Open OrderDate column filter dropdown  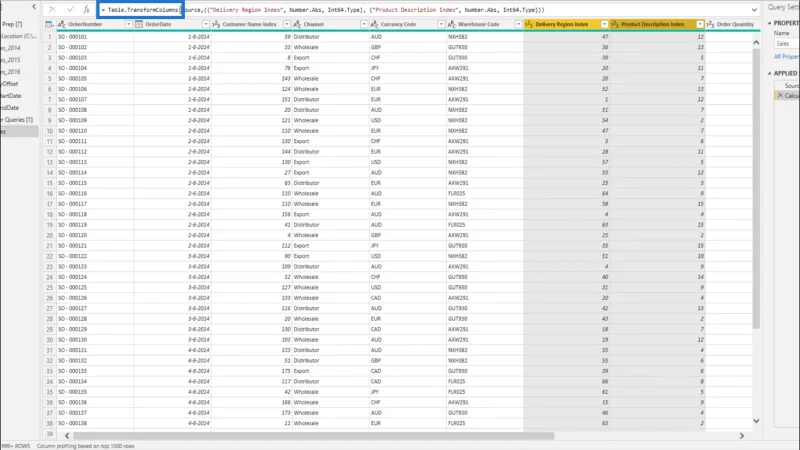206,24
